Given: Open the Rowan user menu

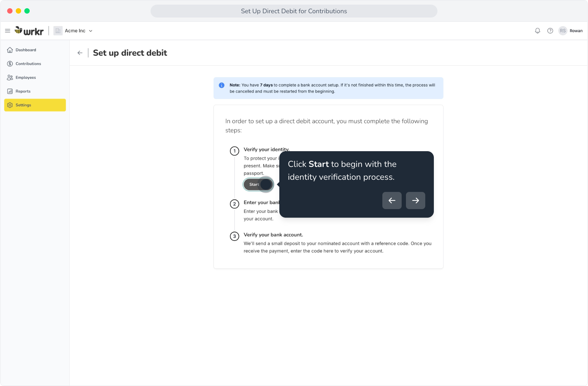Looking at the screenshot, I should [576, 31].
